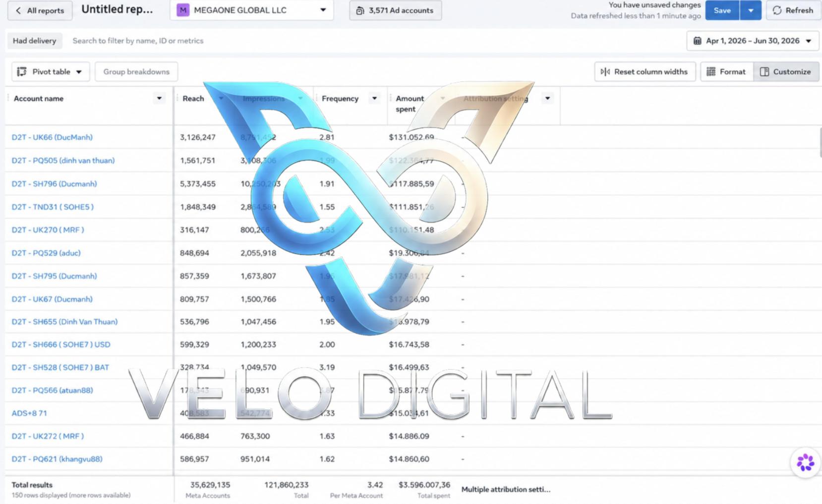Expand the Account name column menu

[159, 98]
